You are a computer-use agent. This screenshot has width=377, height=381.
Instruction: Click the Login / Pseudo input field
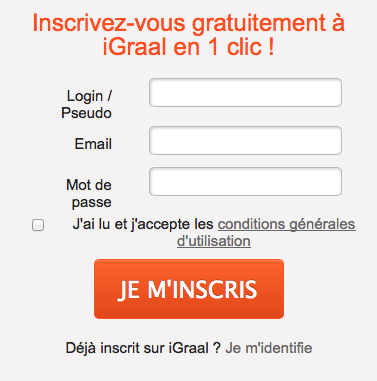pyautogui.click(x=245, y=93)
